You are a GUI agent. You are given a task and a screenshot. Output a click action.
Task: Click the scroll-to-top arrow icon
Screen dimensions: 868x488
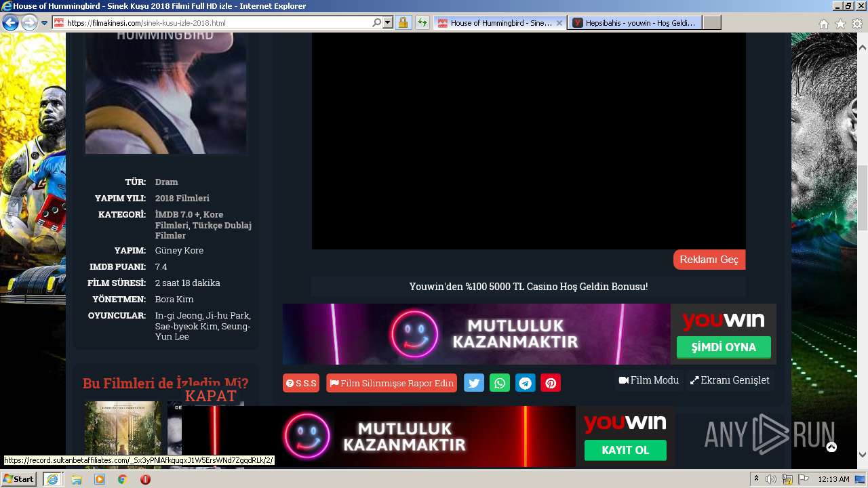pos(831,447)
